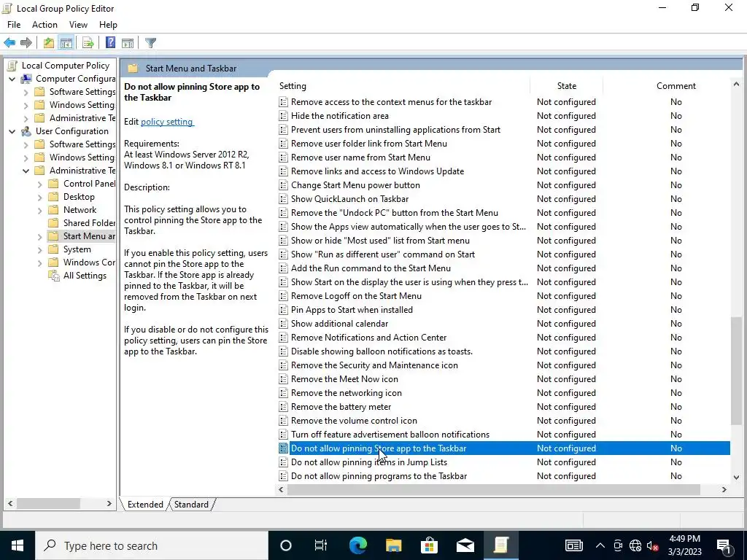Open the Mail app from the taskbar
The image size is (747, 560).
click(465, 545)
